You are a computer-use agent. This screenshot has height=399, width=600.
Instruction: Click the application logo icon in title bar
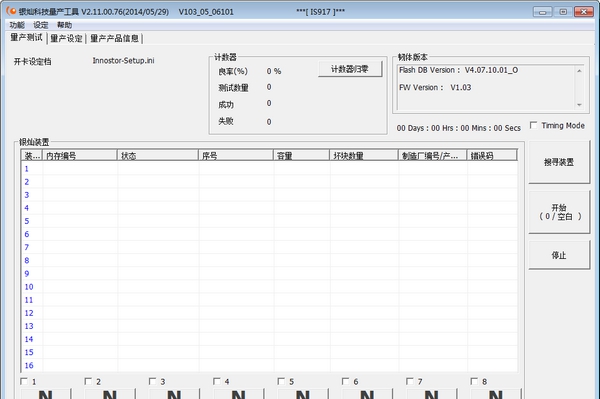pos(11,11)
